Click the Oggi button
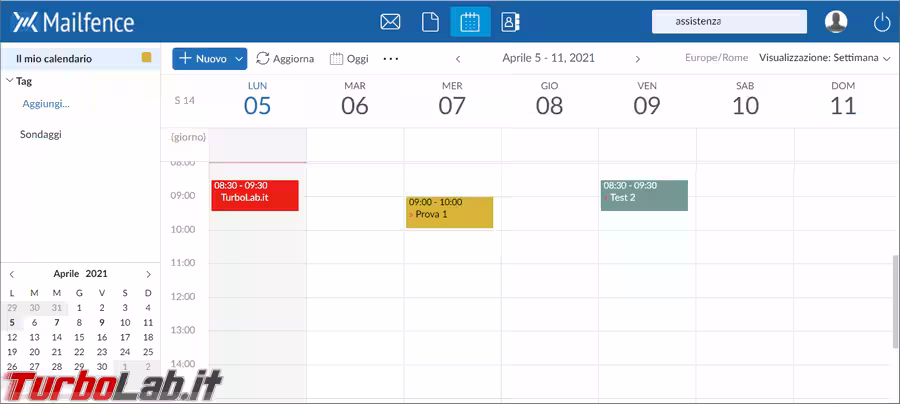This screenshot has width=900, height=404. coord(349,59)
